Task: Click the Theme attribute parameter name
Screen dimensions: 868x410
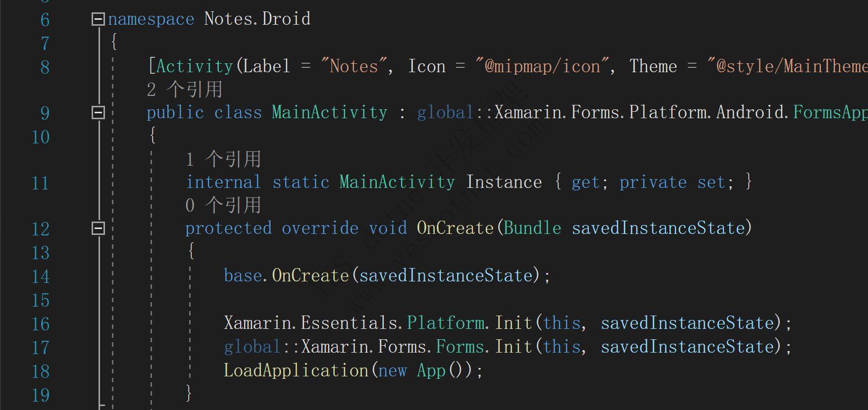Action: click(653, 66)
